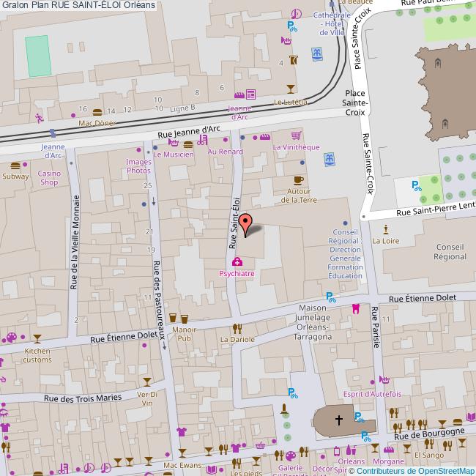
Task: Click the dentist tooth icon on Rue Étienne Dolet
Action: pyautogui.click(x=356, y=308)
